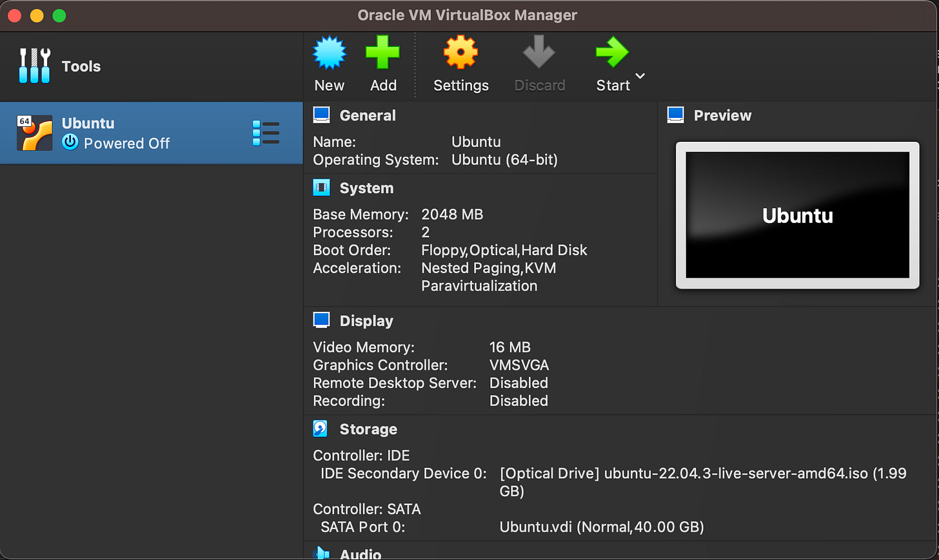
Task: Click the 2048 MB base memory value
Action: pyautogui.click(x=452, y=215)
